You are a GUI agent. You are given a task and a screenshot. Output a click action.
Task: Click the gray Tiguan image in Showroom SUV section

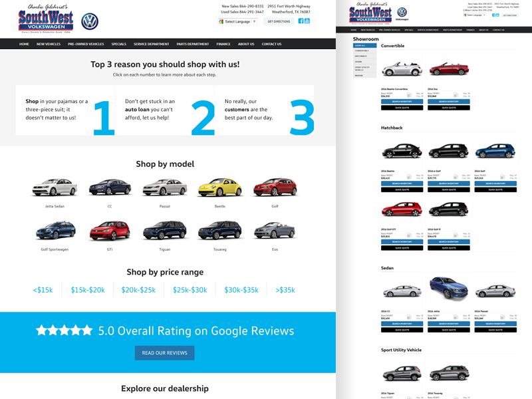click(x=402, y=374)
